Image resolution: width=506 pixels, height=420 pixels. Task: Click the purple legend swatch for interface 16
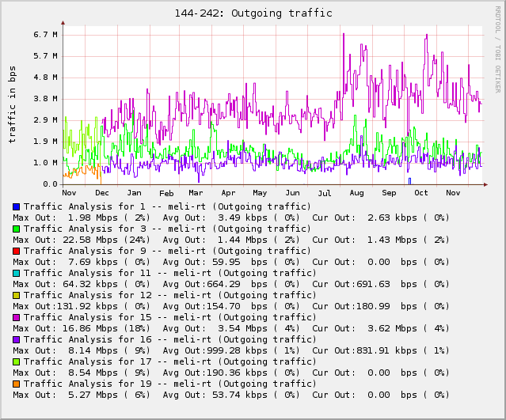tap(16, 339)
